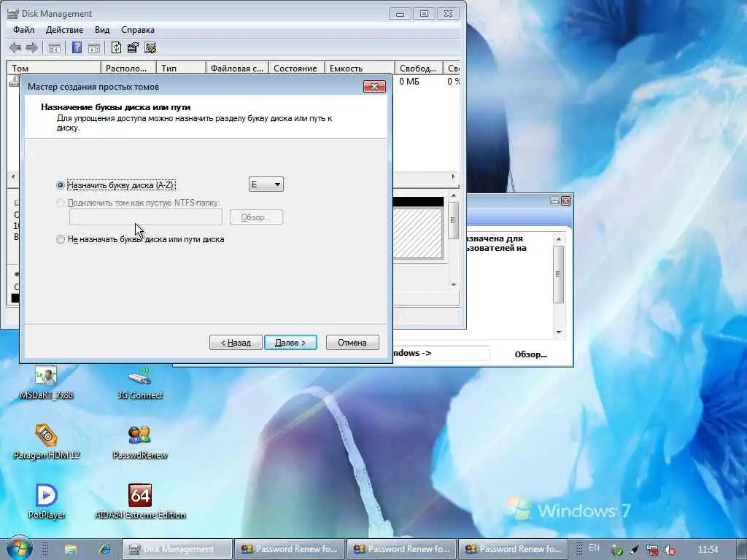Open MSDaRT_7x86 desktop shortcut
Screen dimensions: 747x560
(x=46, y=382)
